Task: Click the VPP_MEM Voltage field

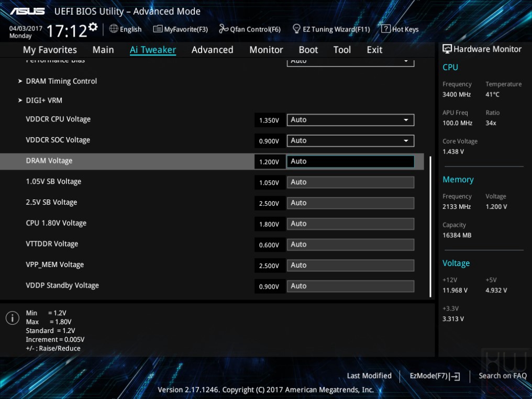Action: click(350, 265)
